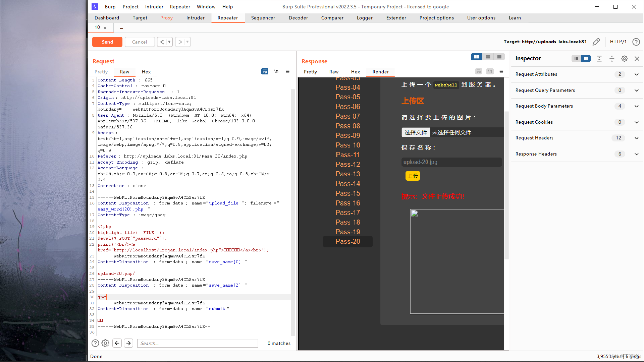Screen dimensions: 644x362
Task: Switch response view to Pretty tab
Action: point(310,72)
